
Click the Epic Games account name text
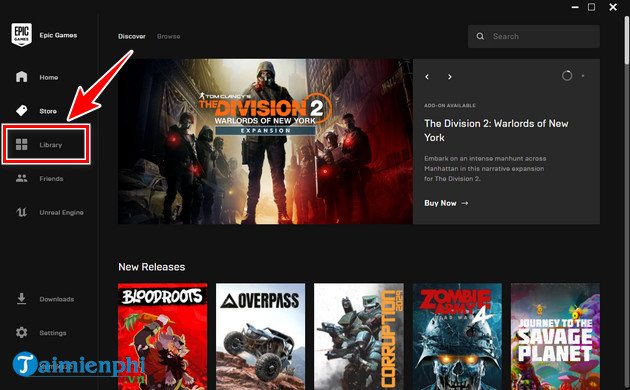coord(58,35)
